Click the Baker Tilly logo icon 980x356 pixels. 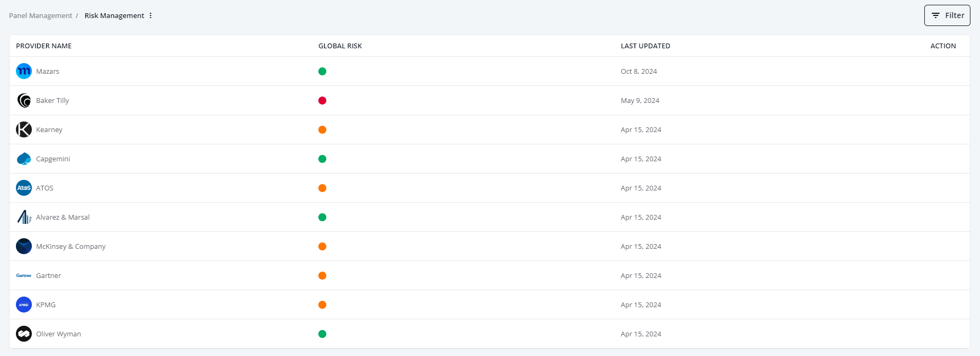pos(24,100)
